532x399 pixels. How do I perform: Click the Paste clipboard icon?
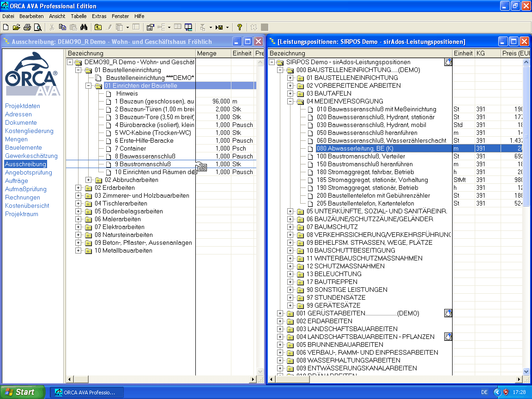pyautogui.click(x=73, y=27)
